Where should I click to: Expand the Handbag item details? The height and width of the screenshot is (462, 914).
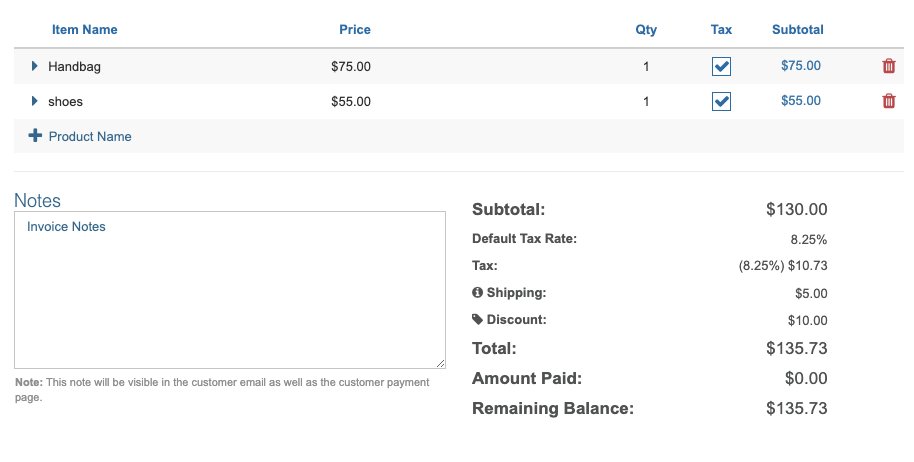coord(35,66)
